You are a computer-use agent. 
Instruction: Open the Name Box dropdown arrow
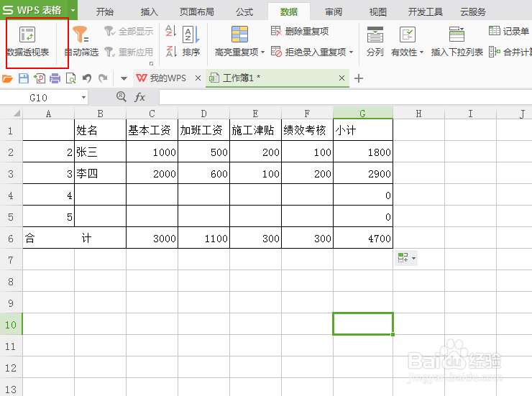(x=83, y=98)
